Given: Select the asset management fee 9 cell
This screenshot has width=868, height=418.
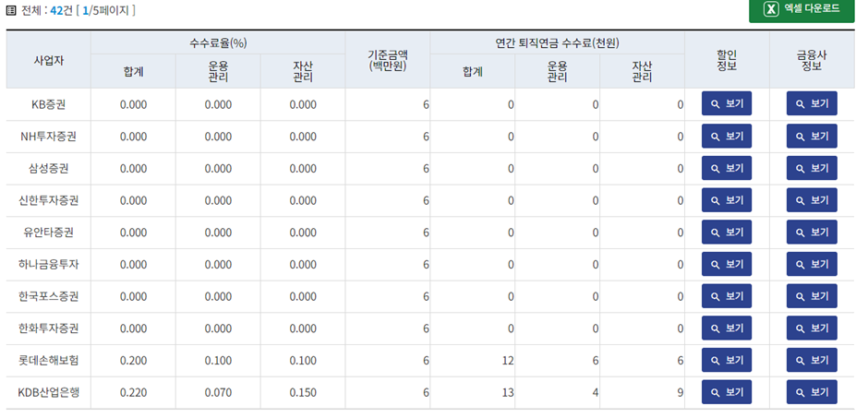Looking at the screenshot, I should tap(642, 393).
